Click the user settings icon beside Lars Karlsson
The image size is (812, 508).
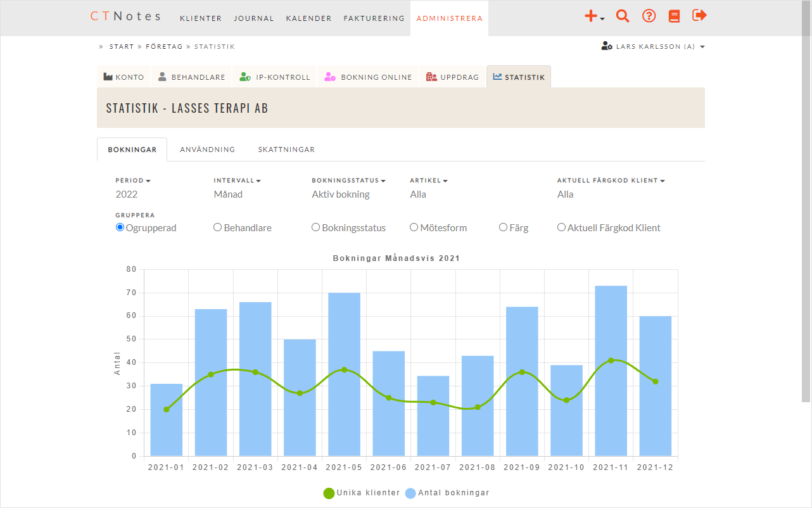(x=607, y=46)
